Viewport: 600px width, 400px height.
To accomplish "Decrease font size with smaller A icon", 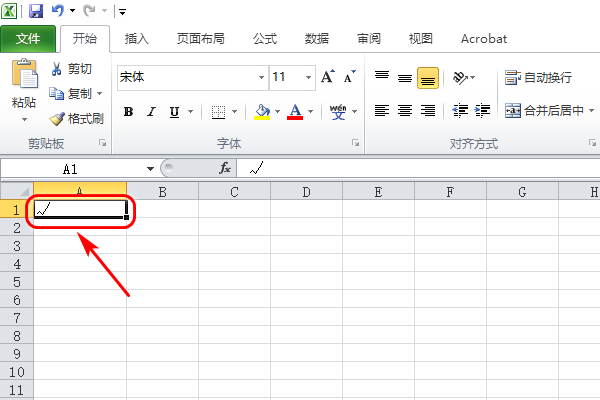I will point(349,77).
